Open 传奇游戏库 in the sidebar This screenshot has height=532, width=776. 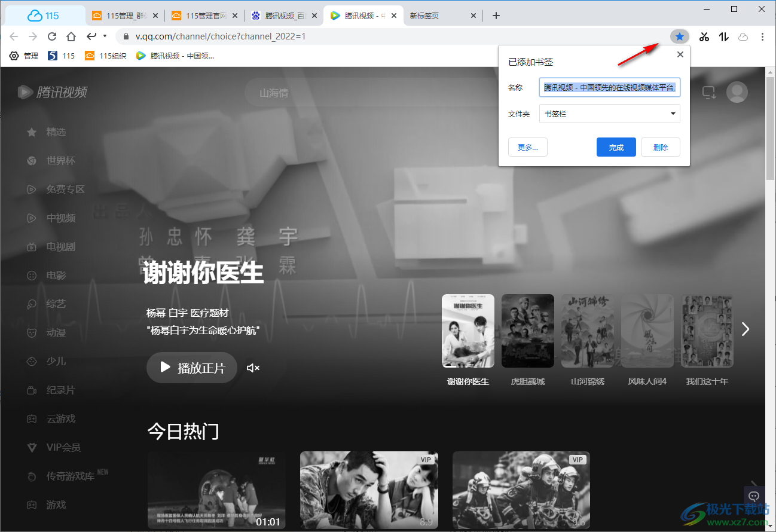pos(67,476)
